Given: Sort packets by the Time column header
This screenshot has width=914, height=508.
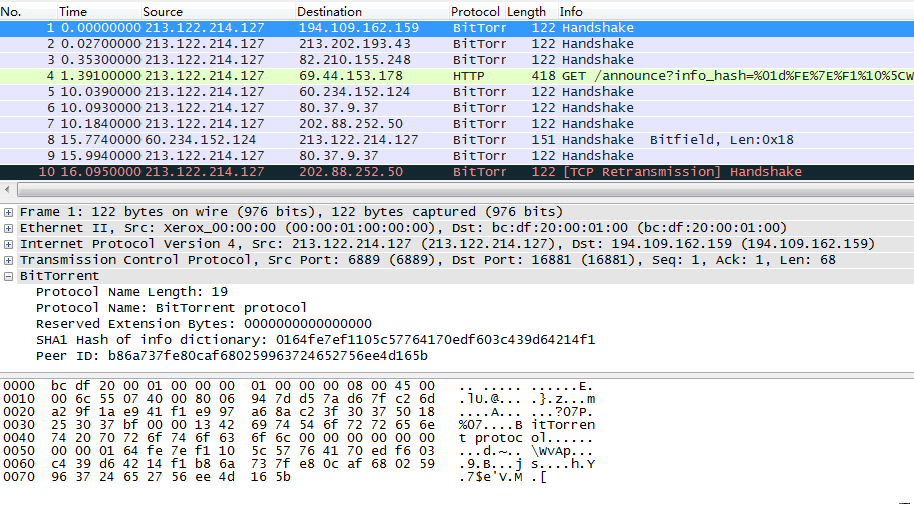Looking at the screenshot, I should point(99,12).
